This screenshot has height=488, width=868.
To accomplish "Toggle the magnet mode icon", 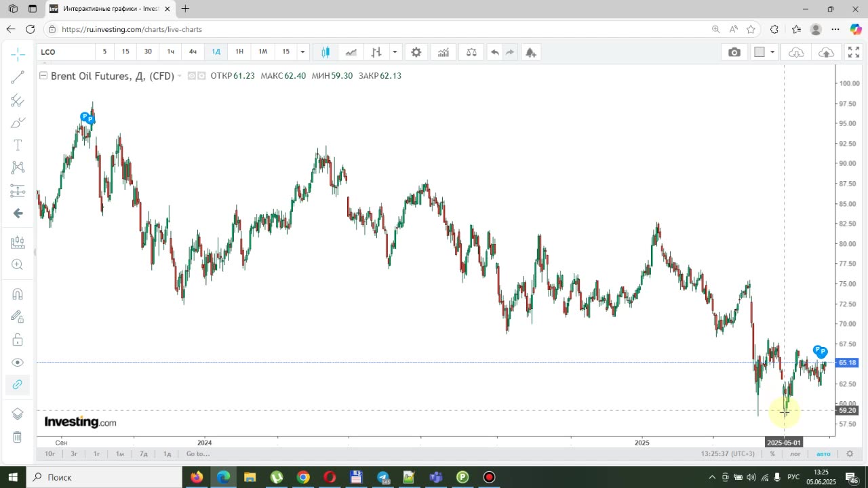I will 18,293.
